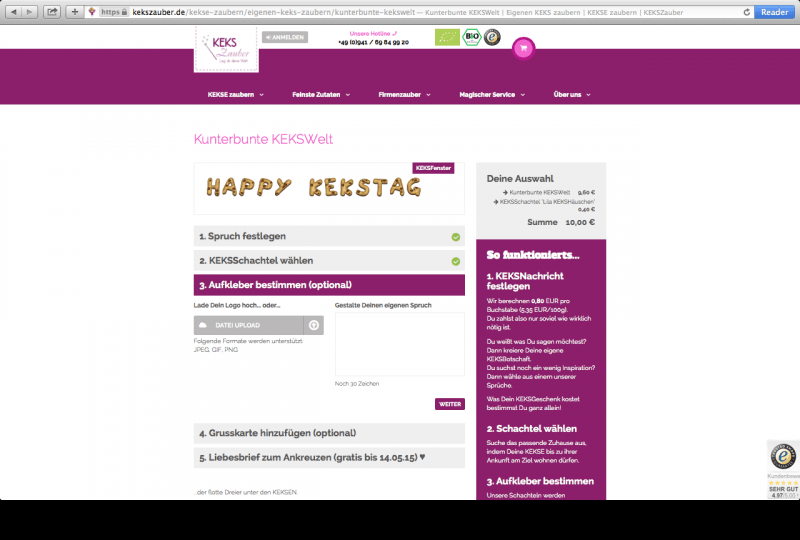Screen dimensions: 800x540
Task: Click the green EU organic leaf logo
Action: (447, 37)
